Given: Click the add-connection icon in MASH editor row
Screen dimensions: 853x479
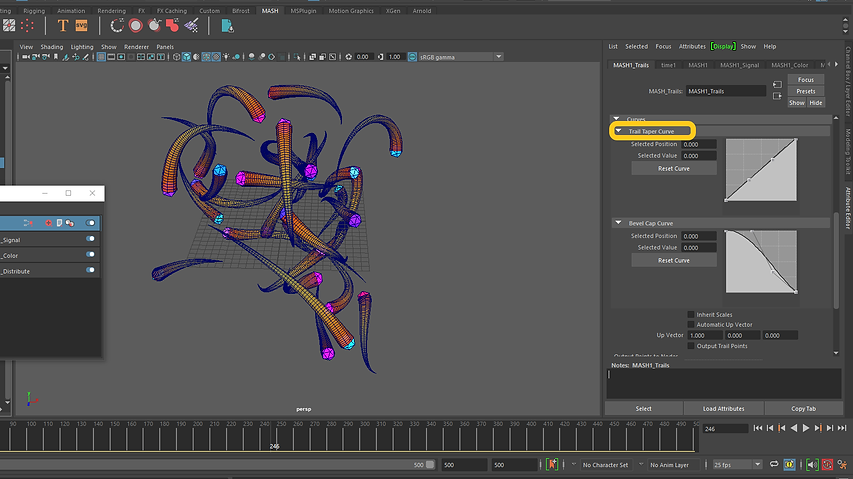Looking at the screenshot, I should pyautogui.click(x=28, y=223).
